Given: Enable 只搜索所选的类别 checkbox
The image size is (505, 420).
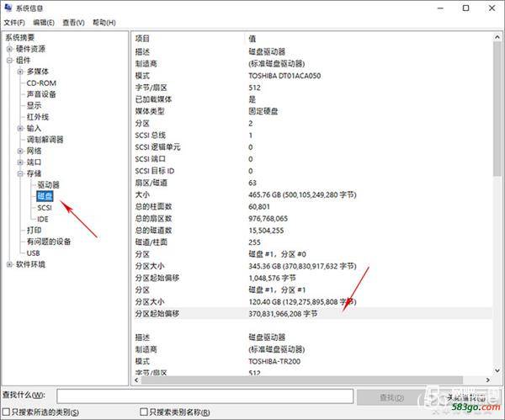Looking at the screenshot, I should click(6, 412).
